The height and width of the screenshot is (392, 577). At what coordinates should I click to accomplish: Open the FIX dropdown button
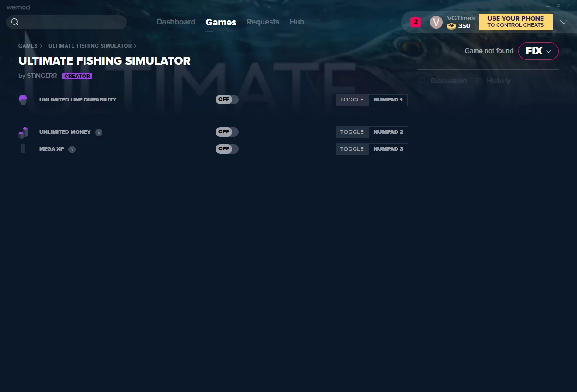[538, 51]
